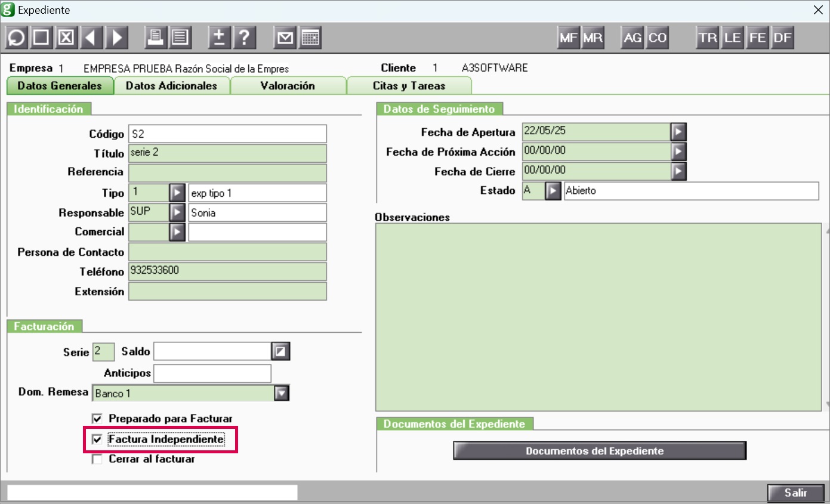Click the printer toolbar icon
The image size is (830, 504).
pyautogui.click(x=156, y=38)
